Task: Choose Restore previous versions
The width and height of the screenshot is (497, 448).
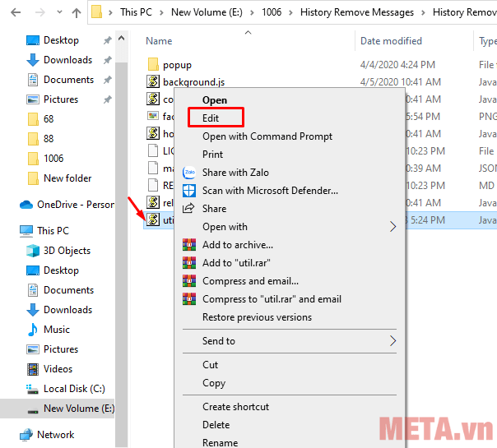Action: [x=257, y=317]
